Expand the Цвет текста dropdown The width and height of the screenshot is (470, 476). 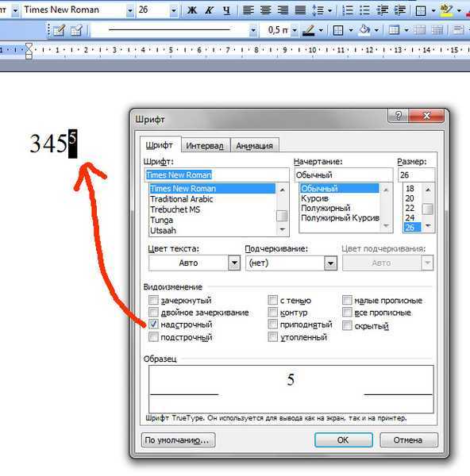coord(234,263)
